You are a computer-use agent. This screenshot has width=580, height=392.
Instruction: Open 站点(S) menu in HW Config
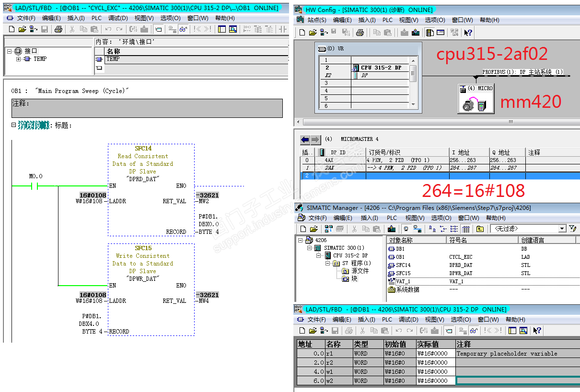(x=317, y=20)
